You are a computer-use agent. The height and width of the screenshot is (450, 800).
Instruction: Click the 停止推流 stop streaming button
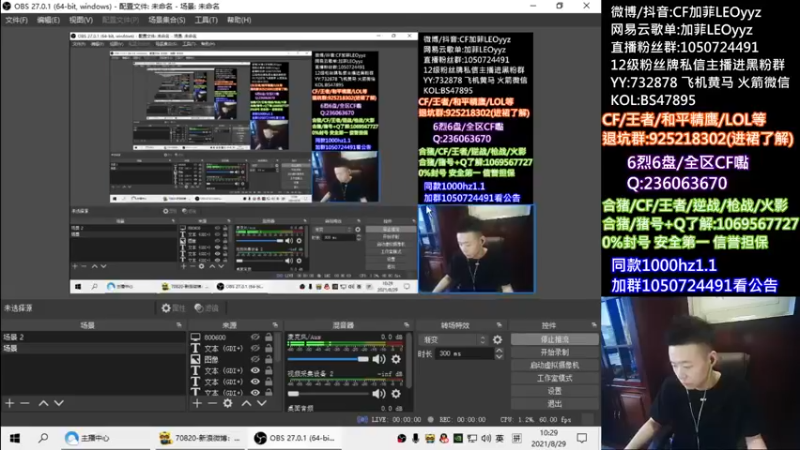click(x=555, y=339)
